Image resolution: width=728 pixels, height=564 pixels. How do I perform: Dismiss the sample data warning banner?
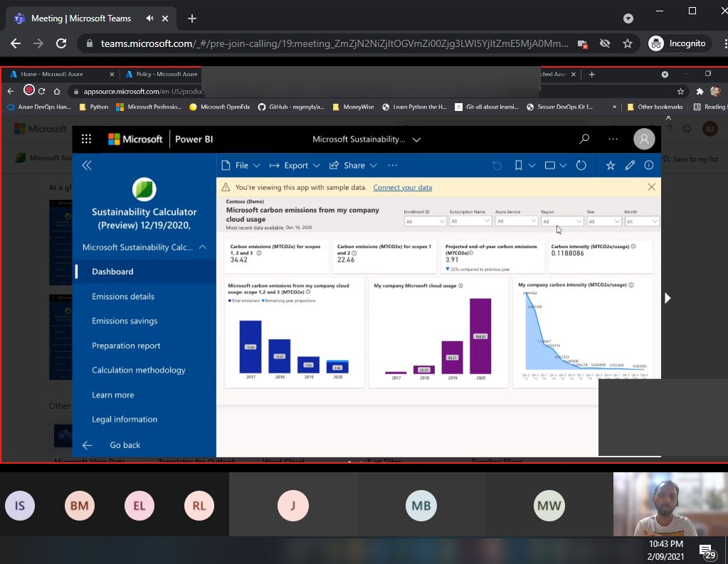click(x=651, y=187)
